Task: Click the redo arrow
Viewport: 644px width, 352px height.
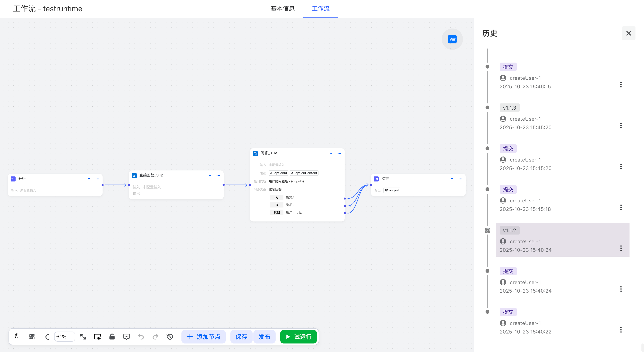Action: point(155,336)
